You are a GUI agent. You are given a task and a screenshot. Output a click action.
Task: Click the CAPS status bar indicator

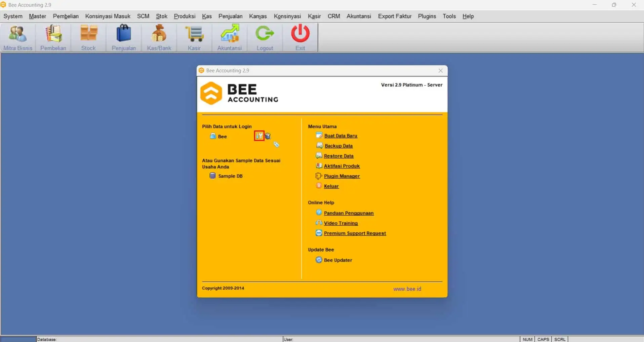[543, 339]
